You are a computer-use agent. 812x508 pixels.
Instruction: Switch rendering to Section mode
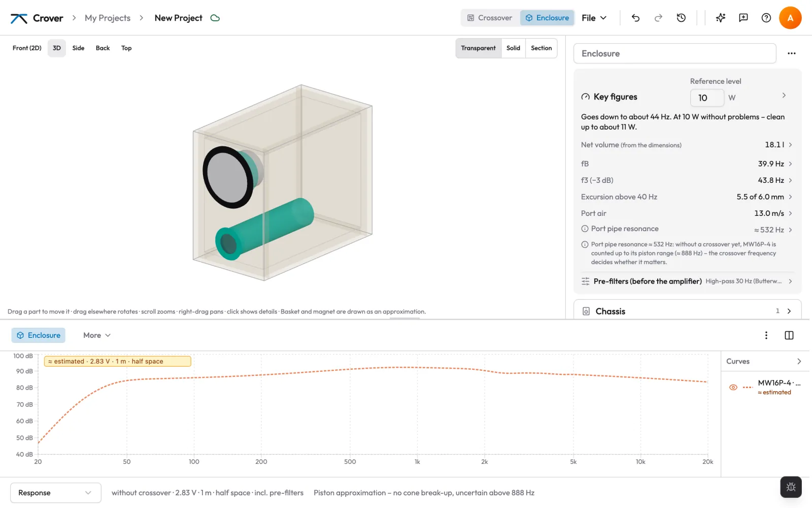[541, 48]
